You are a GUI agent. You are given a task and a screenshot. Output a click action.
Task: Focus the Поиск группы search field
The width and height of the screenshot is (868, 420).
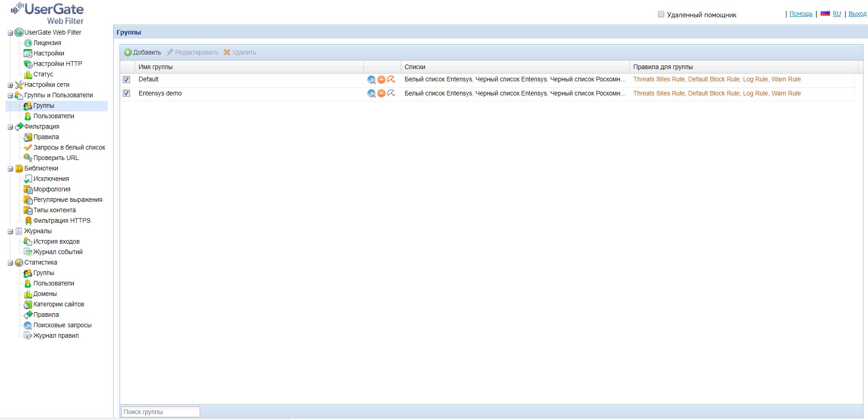161,412
